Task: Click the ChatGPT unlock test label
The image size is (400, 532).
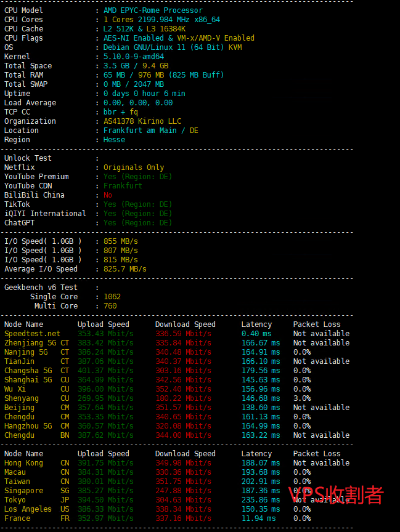Action: point(20,223)
